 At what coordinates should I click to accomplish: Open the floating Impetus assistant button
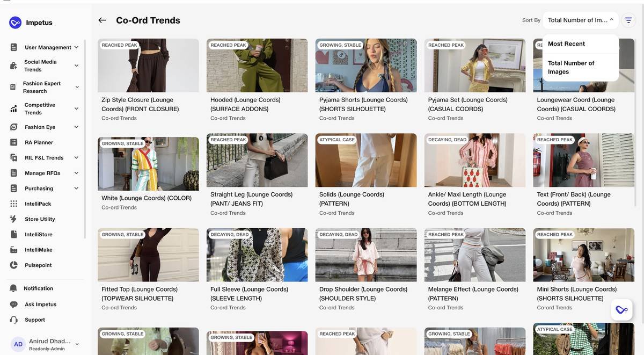point(621,310)
